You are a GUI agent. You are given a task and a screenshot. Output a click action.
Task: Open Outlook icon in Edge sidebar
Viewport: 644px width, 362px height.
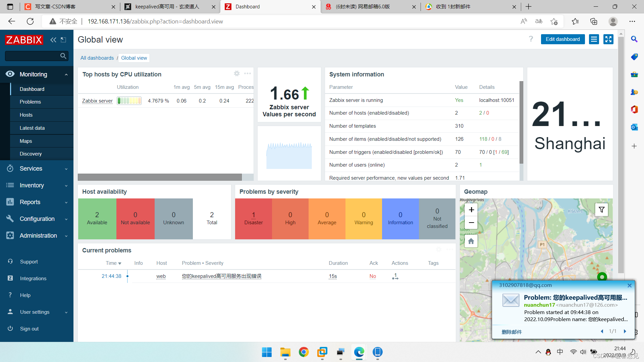pos(634,127)
